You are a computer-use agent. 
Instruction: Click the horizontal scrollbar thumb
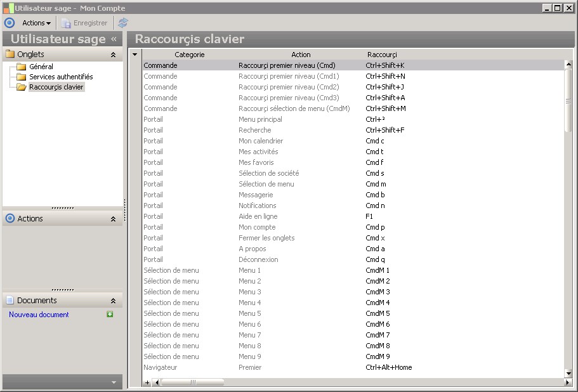click(x=193, y=382)
